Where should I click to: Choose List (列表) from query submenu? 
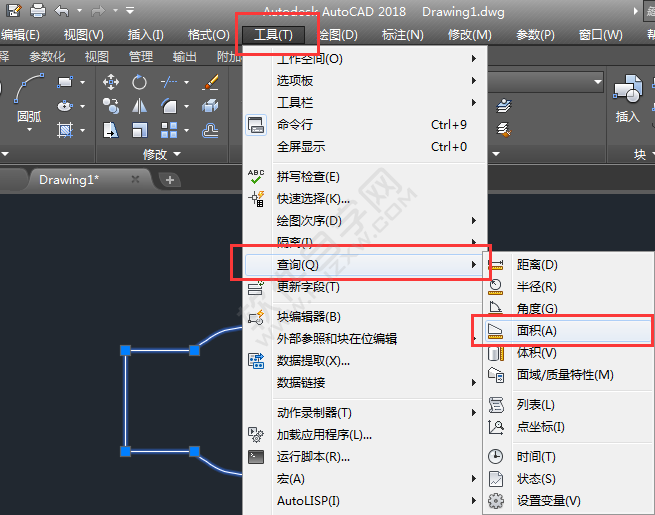[569, 405]
